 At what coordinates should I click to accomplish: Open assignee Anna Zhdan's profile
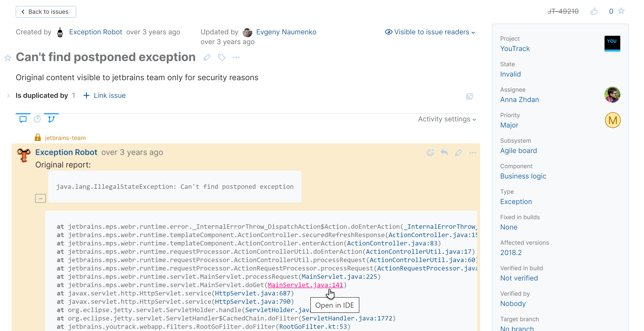[x=520, y=99]
